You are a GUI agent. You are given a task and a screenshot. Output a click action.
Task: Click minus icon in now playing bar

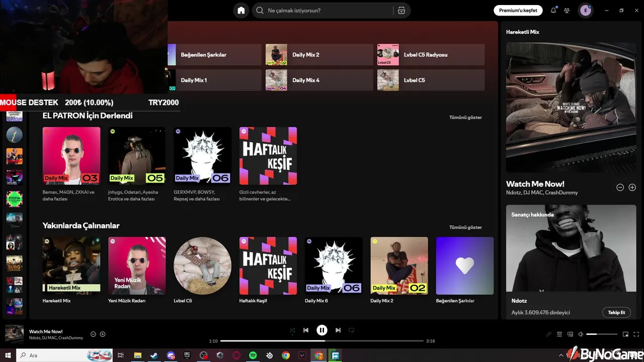coord(93,334)
